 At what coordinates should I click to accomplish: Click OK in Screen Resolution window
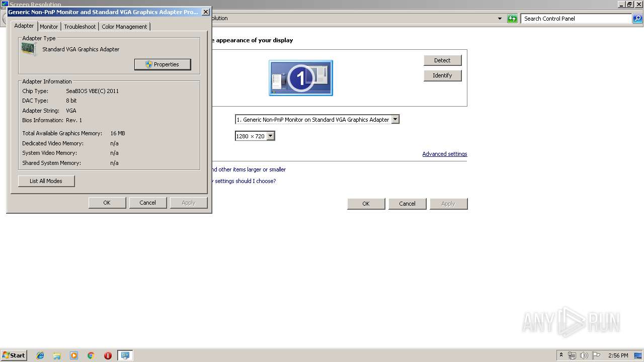coord(366,204)
